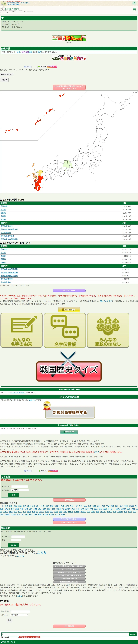Click the 近年 link in 由来解説
Screen dimensions: 138x644
coord(18,52)
